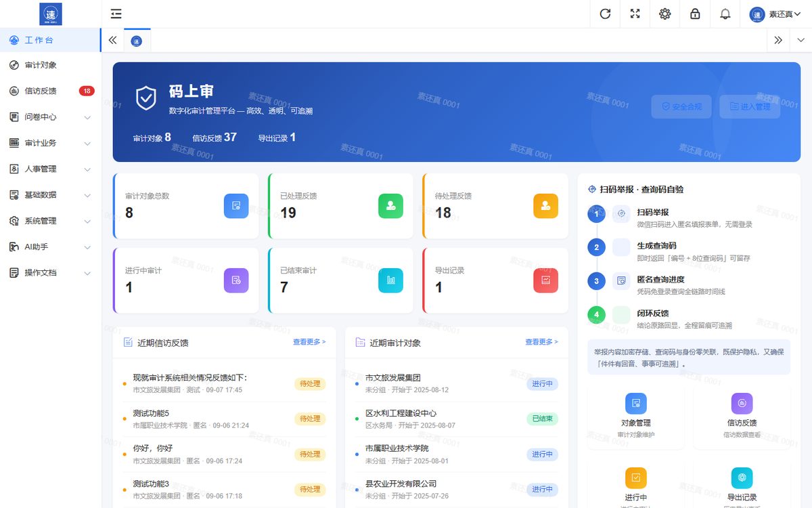Click the lock screen icon
This screenshot has height=508, width=812.
coord(695,14)
